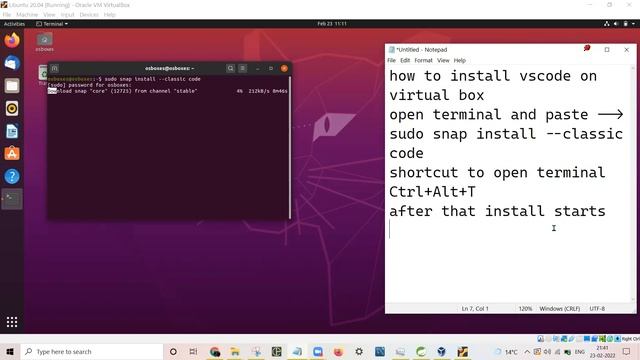Click the 120% zoom in the Notepad status bar
640x360 pixels.
tap(525, 309)
